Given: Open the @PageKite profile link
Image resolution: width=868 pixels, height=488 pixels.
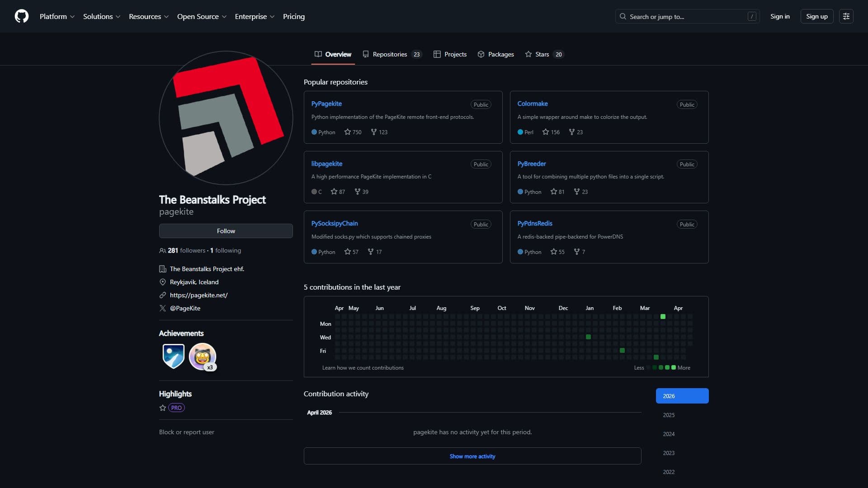Looking at the screenshot, I should coord(185,308).
